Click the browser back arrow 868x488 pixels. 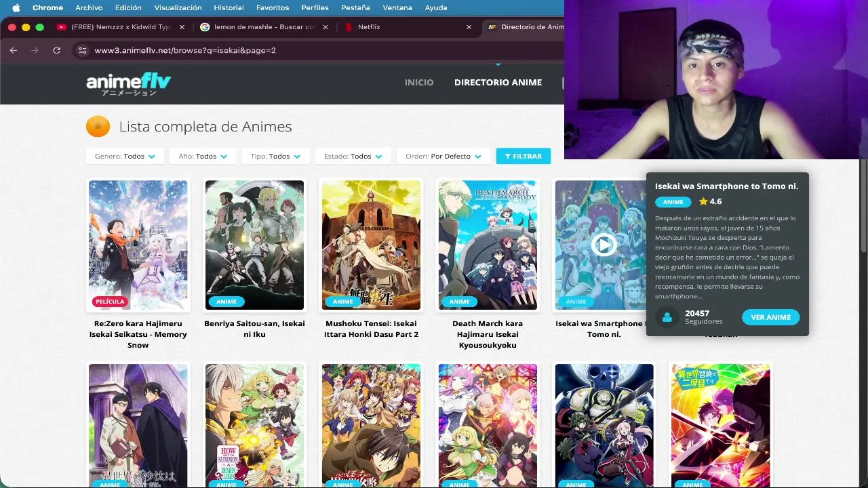(x=14, y=50)
